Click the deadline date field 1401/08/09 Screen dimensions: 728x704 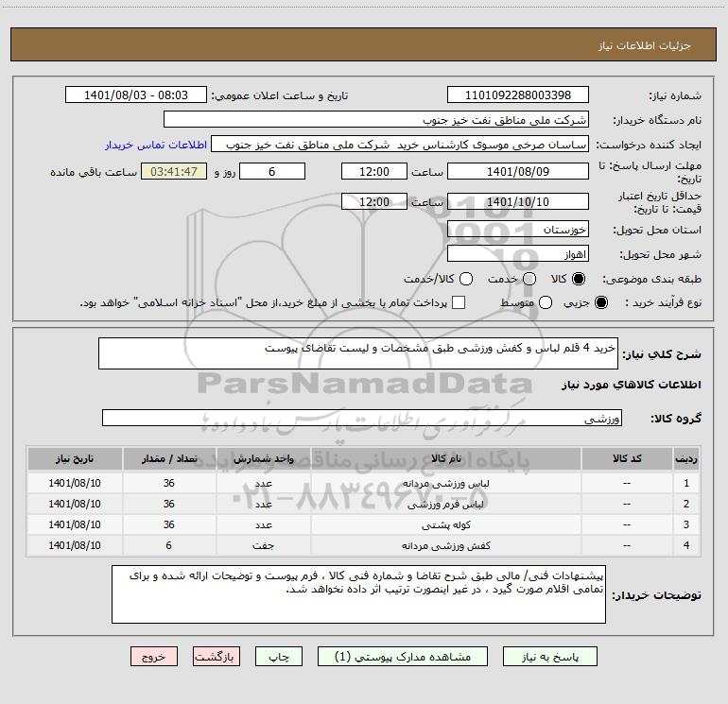click(x=518, y=171)
